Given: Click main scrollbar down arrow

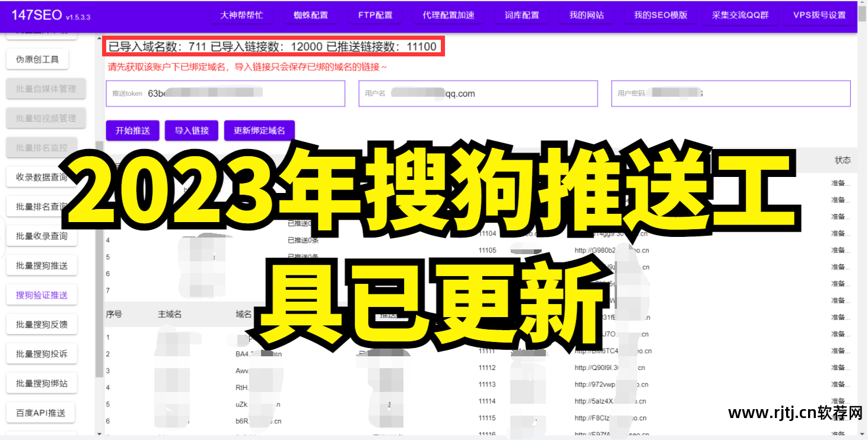Looking at the screenshot, I should pyautogui.click(x=863, y=434).
